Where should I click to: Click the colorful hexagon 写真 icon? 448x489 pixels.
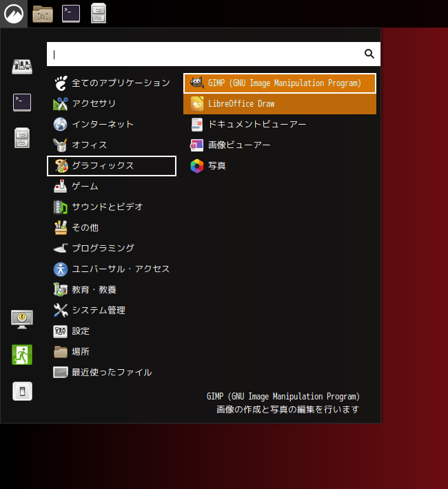[x=197, y=166]
